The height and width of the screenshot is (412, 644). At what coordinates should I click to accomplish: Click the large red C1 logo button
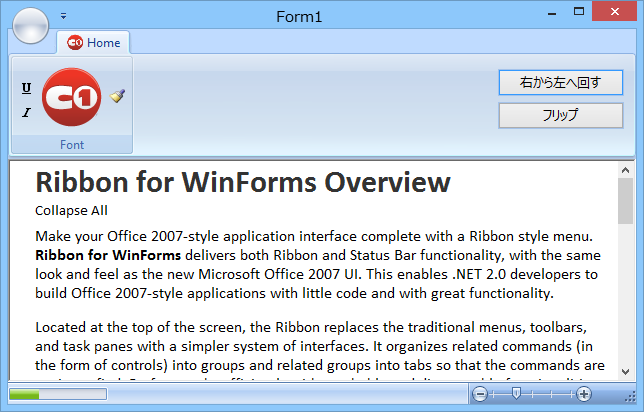tap(73, 99)
